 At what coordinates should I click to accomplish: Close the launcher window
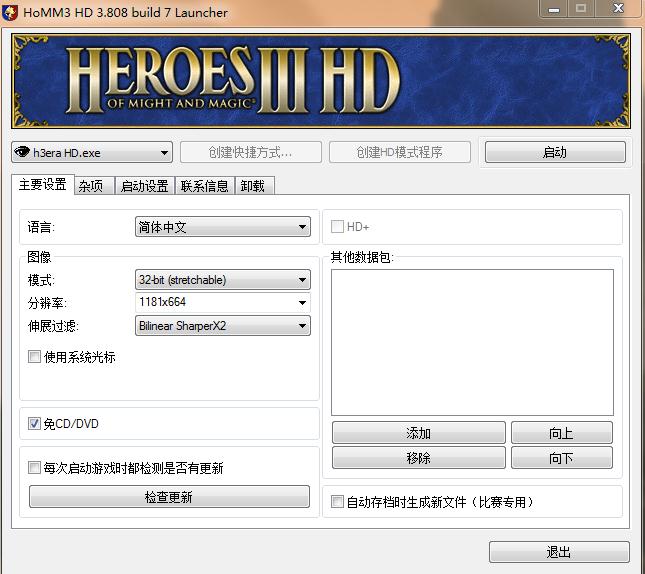click(x=618, y=9)
